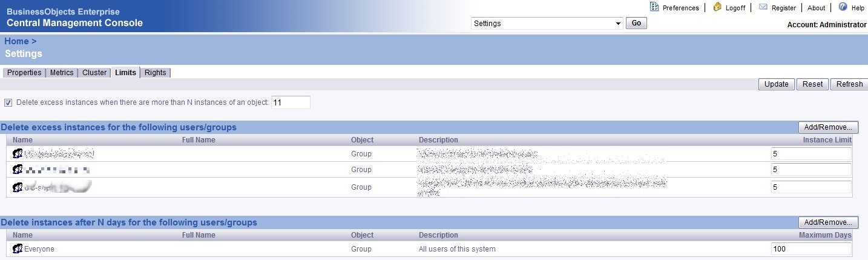The image size is (868, 260).
Task: Open the Preferences link
Action: pyautogui.click(x=681, y=8)
